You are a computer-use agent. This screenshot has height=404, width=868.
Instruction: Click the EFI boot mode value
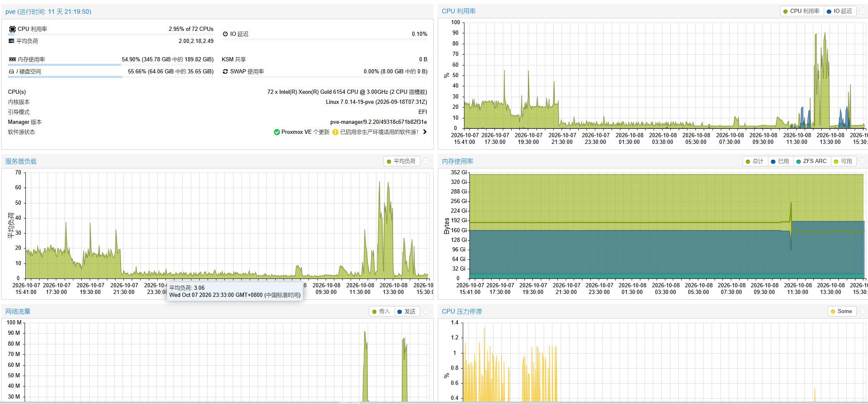coord(423,112)
